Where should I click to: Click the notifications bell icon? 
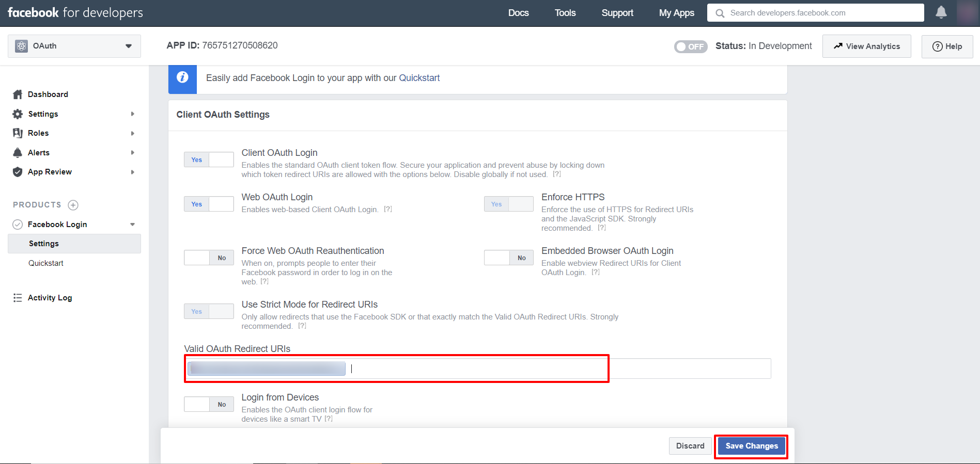click(941, 12)
